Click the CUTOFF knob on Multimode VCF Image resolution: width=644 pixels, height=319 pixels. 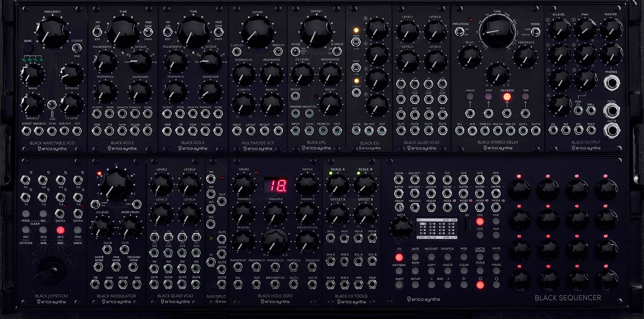coord(257,31)
